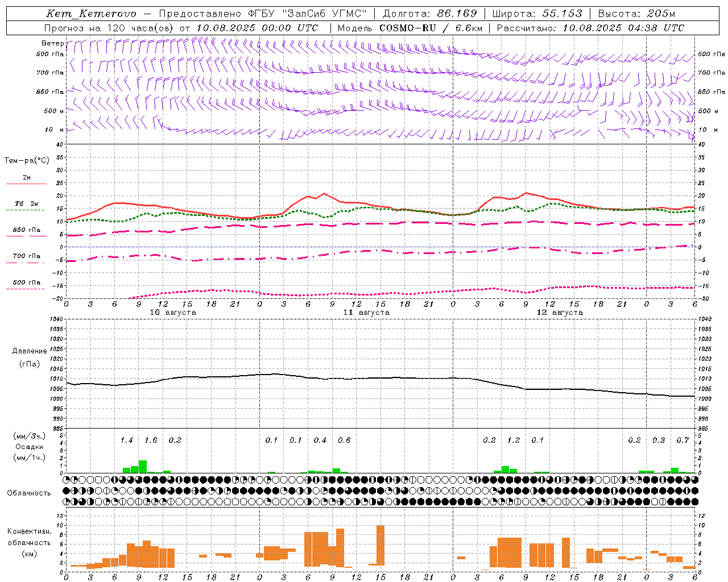Viewport: 728px width, 582px height.
Task: Click the precipitation value "0.7"
Action: point(682,440)
